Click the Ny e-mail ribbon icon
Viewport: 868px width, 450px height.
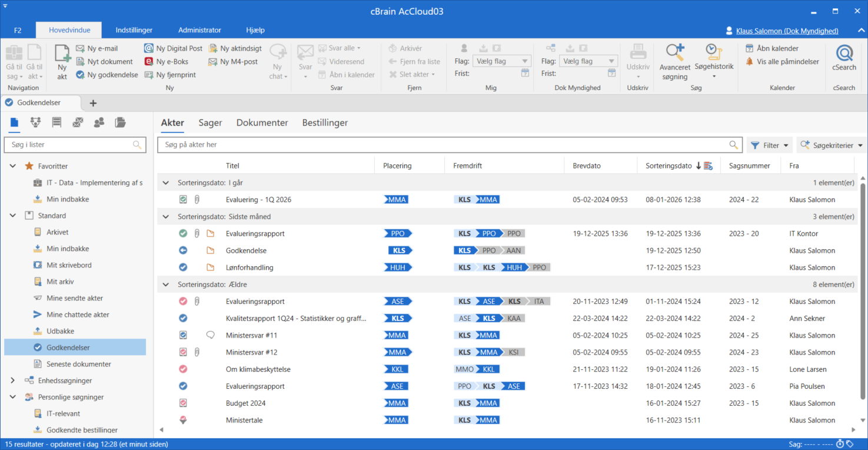(81, 48)
